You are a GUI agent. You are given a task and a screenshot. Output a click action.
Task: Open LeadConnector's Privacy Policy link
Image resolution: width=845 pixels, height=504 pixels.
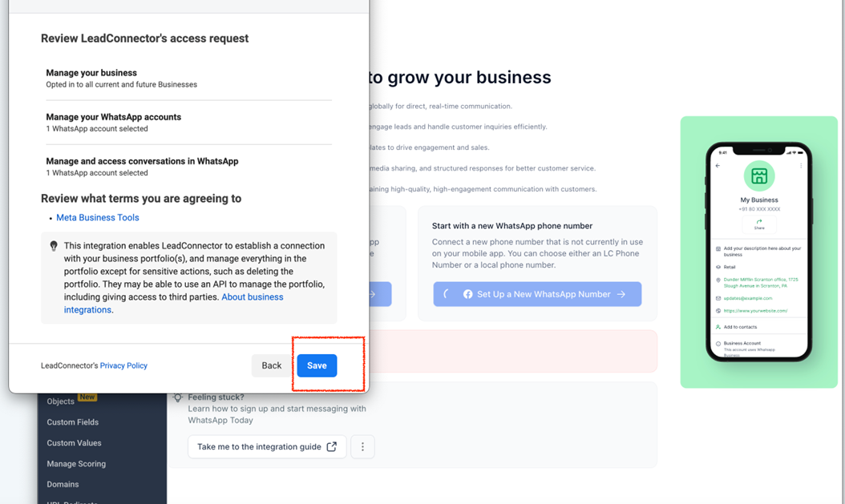123,365
